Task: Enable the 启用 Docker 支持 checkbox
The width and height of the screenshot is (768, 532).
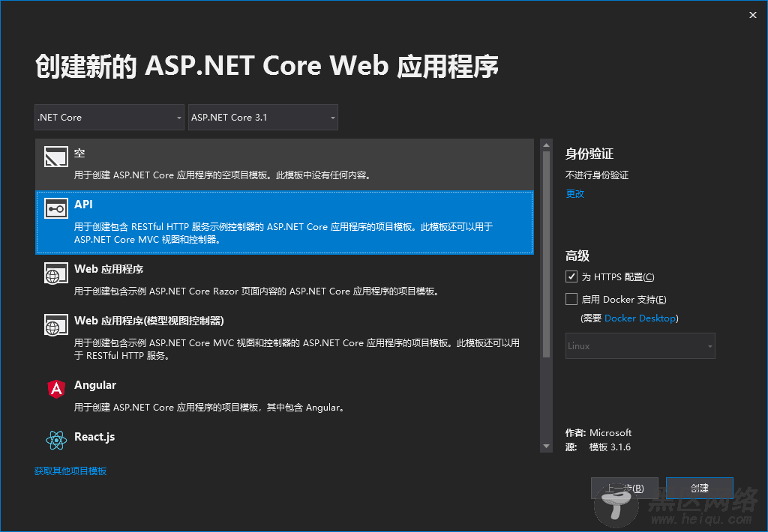Action: coord(571,299)
